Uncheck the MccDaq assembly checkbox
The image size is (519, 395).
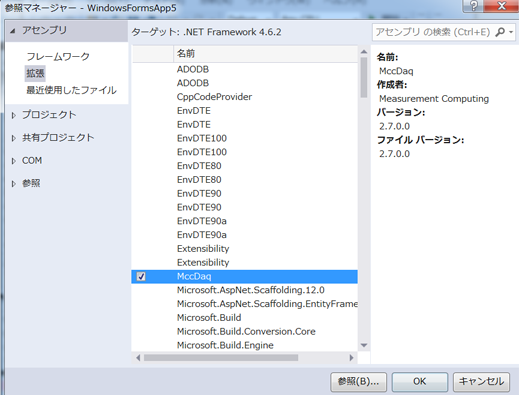pos(141,276)
